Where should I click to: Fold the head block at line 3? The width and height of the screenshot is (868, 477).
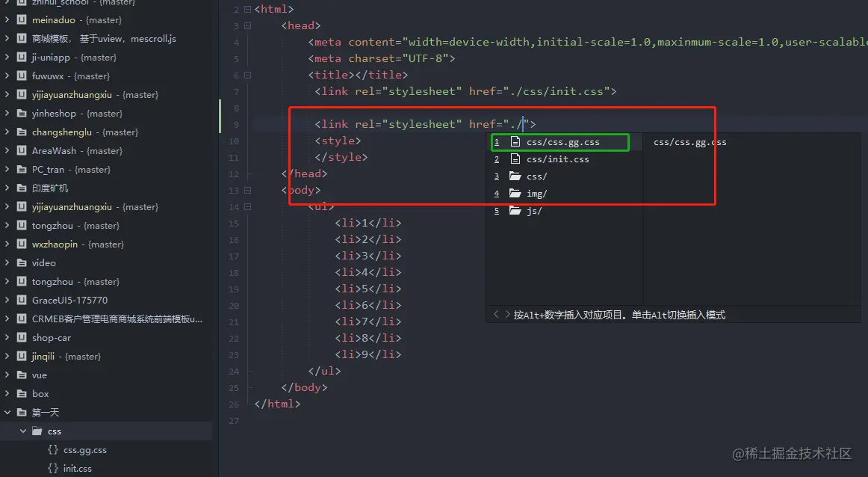(x=247, y=25)
